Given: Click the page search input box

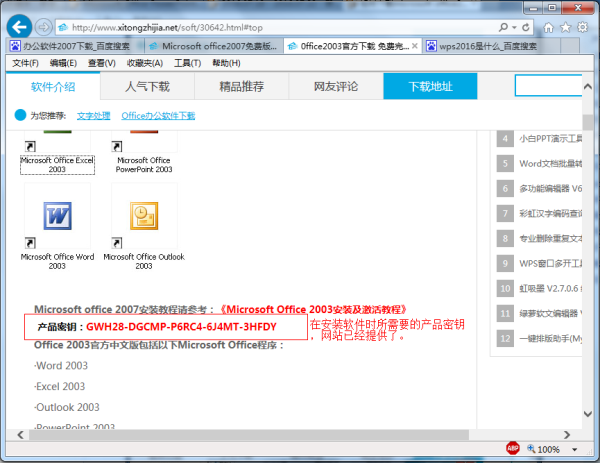Looking at the screenshot, I should 548,85.
